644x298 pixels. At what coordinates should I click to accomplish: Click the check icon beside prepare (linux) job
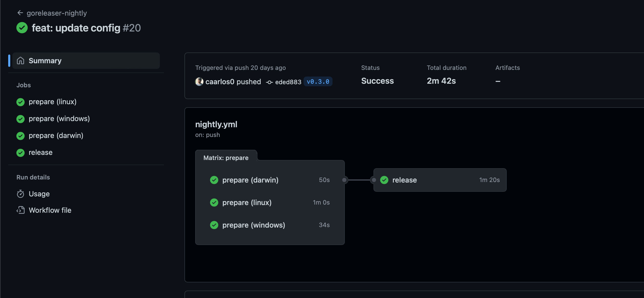coord(20,102)
